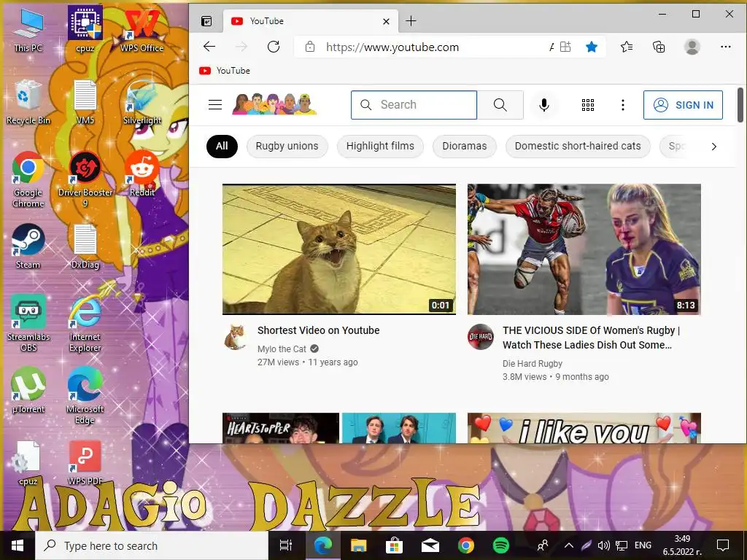Go back with the browser back arrow
This screenshot has height=560, width=747.
click(209, 47)
